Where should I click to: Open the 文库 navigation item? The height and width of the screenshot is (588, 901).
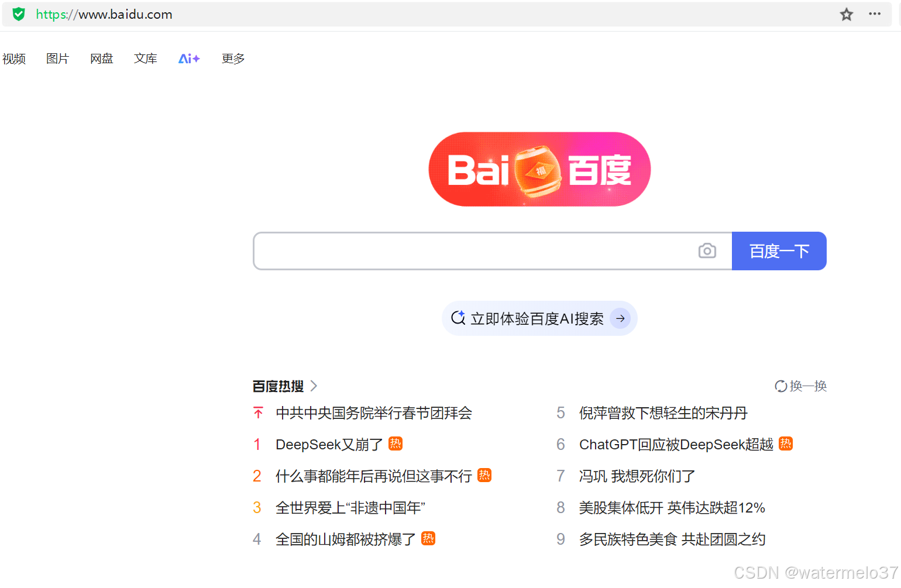click(145, 59)
